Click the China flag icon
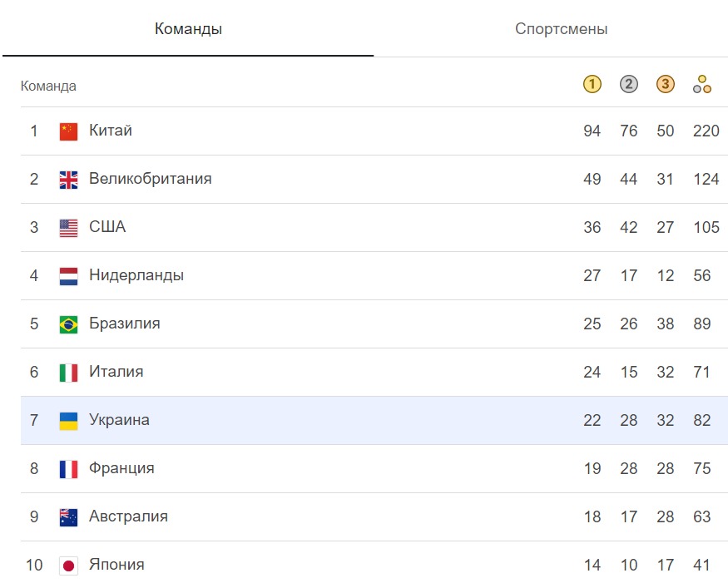This screenshot has height=583, width=728. point(68,131)
